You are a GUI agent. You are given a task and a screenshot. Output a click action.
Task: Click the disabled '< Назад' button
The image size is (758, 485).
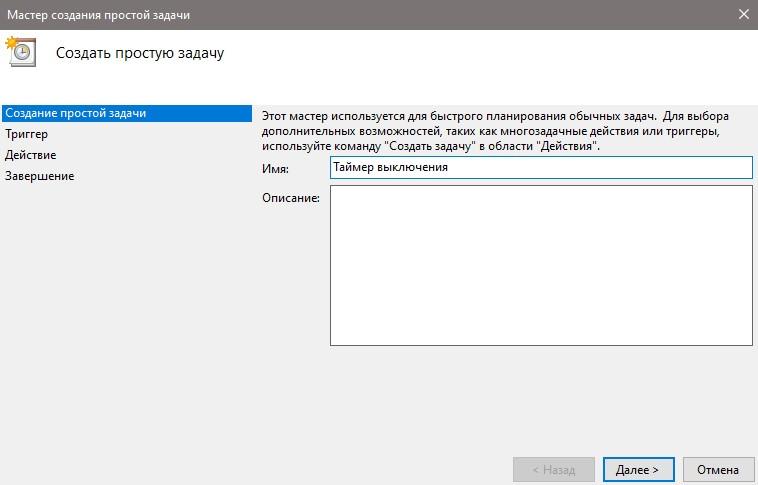click(x=554, y=470)
